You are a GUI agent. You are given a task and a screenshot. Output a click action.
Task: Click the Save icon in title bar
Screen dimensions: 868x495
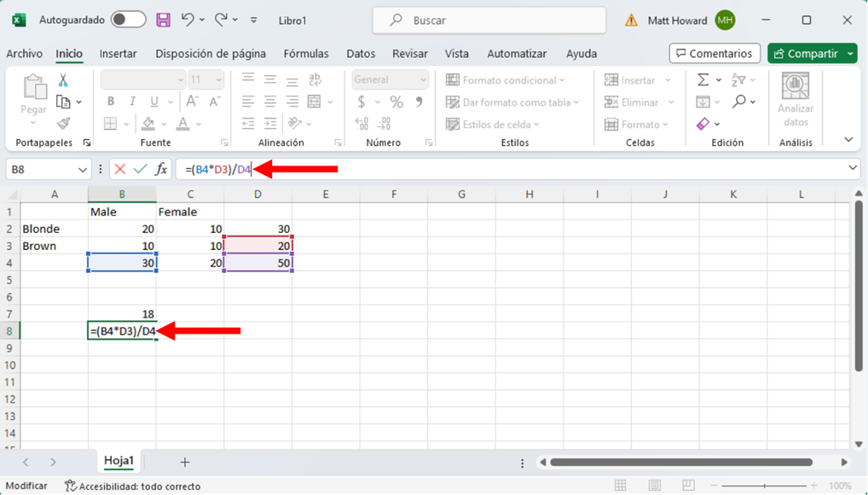pyautogui.click(x=163, y=20)
